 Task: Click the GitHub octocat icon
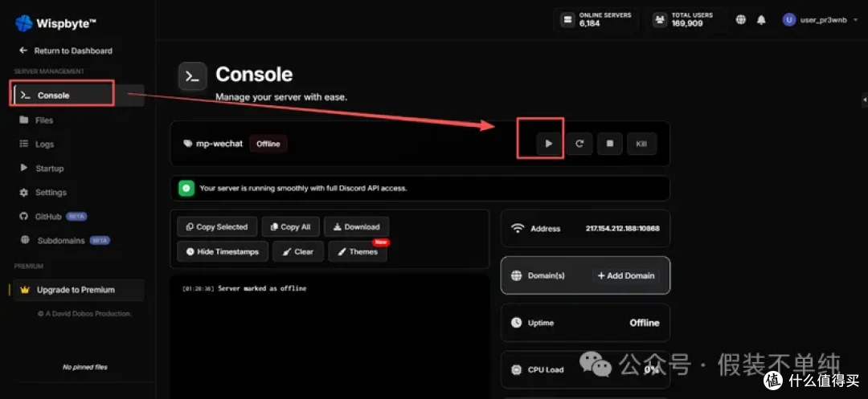[24, 217]
